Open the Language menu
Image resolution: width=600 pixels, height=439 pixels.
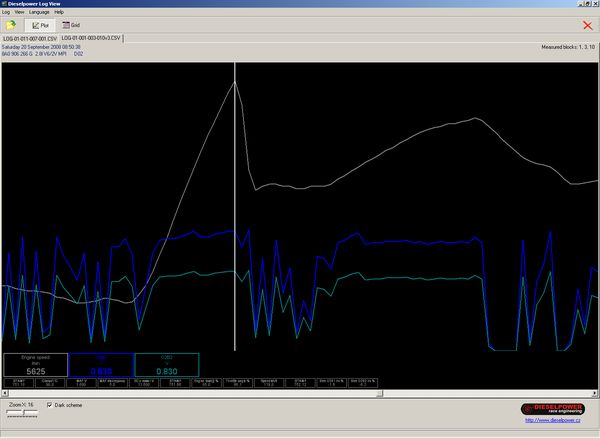(x=39, y=11)
